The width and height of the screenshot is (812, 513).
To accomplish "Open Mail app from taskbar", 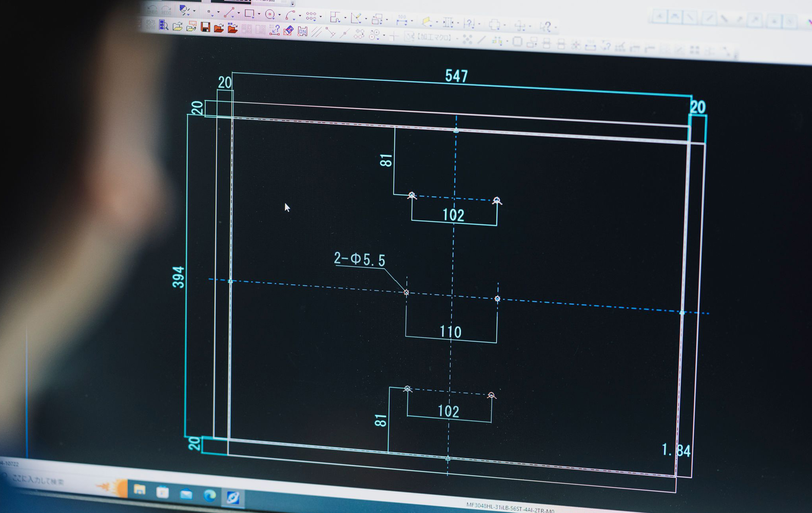I will [x=186, y=494].
